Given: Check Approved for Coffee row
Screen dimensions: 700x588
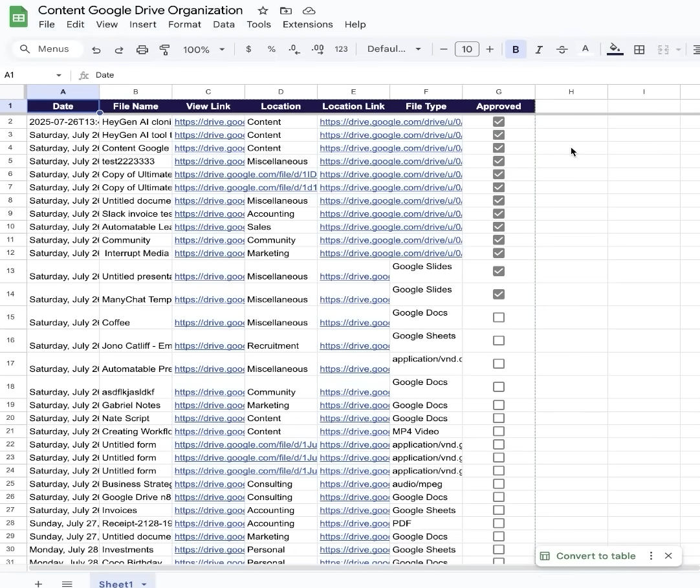Looking at the screenshot, I should pos(499,318).
